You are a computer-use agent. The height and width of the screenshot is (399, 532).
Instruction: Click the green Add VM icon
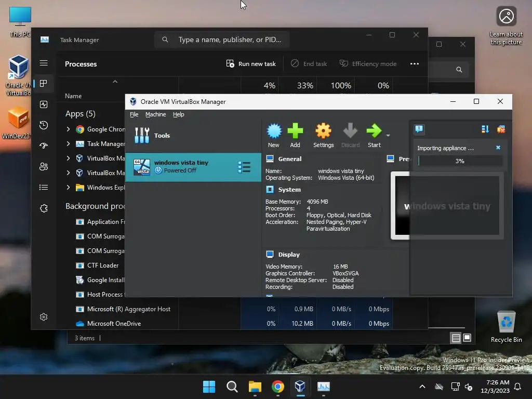(x=295, y=136)
